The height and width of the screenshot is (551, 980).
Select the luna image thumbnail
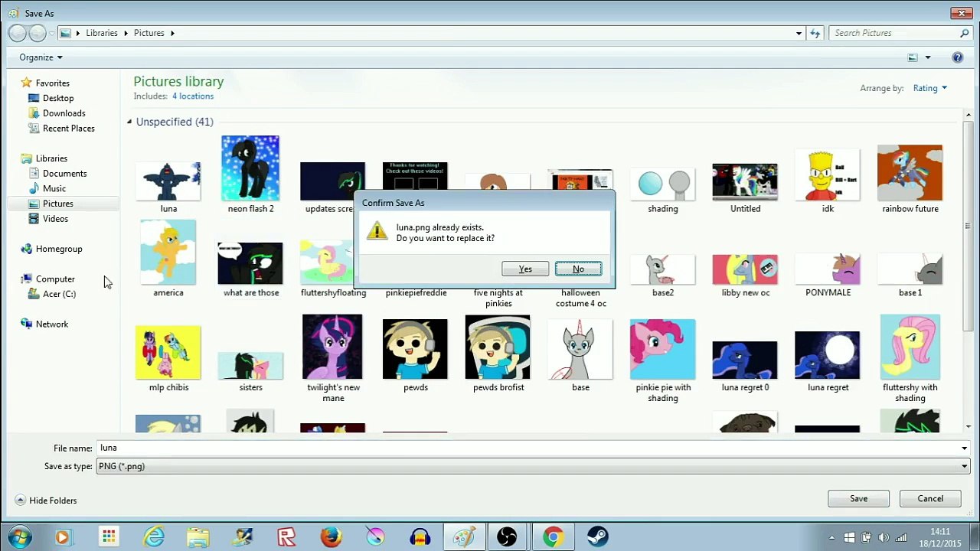(168, 182)
